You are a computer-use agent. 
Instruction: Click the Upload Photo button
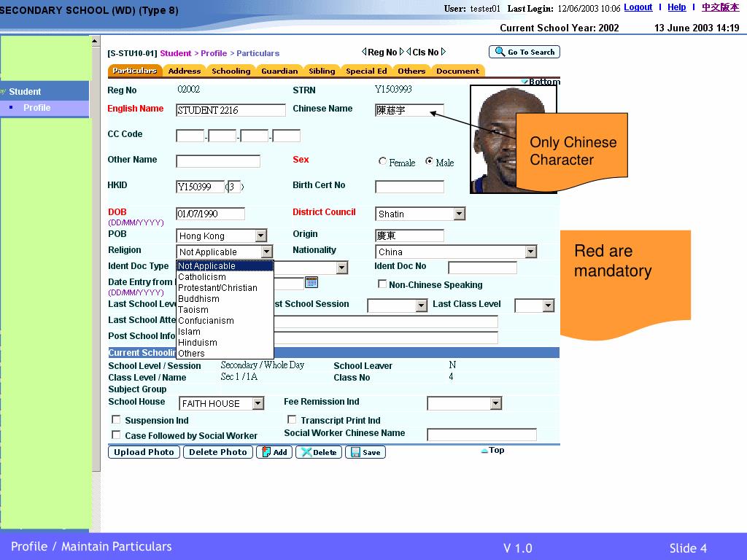click(x=144, y=452)
